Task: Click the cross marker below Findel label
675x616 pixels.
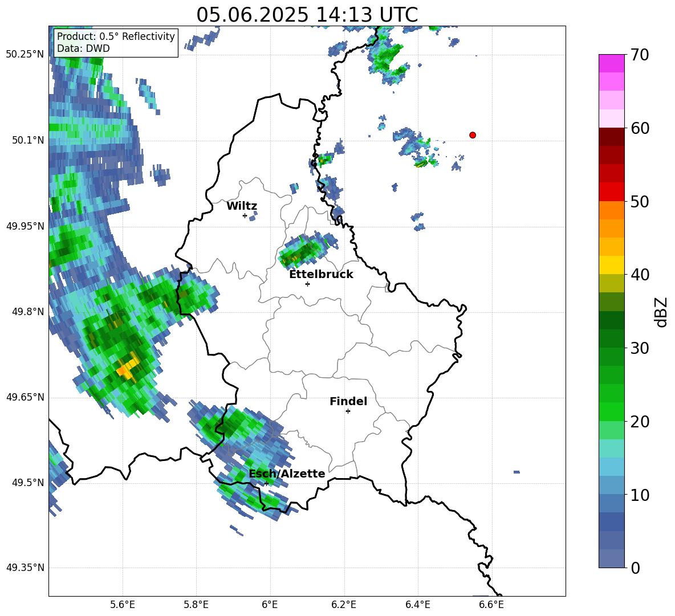Action: point(348,411)
